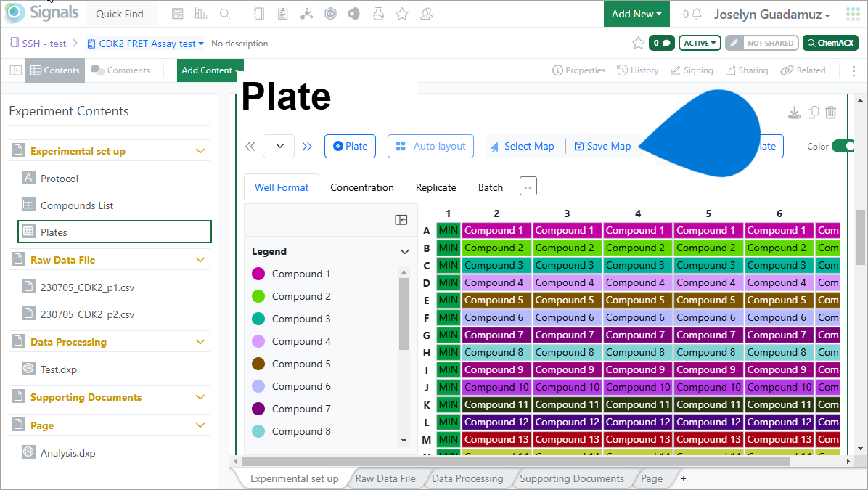Screen dimensions: 868x490
Task: Open the colored-dots app launcher grid
Action: 853,14
